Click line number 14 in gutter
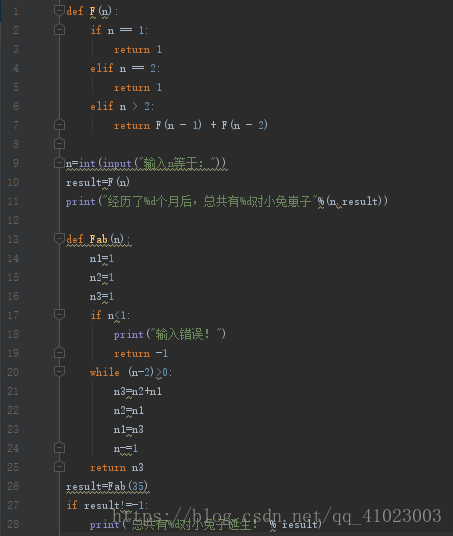This screenshot has height=536, width=453. coord(13,258)
